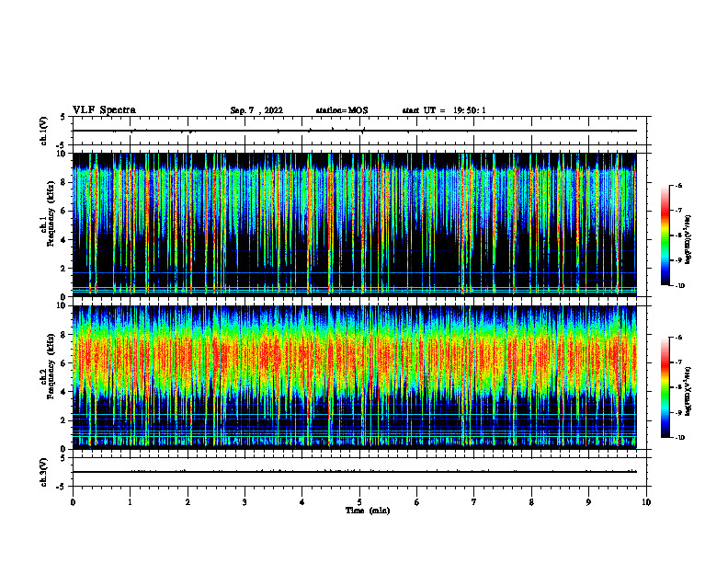
Task: Click the ch.3 voltage waveform trace
Action: [355, 472]
